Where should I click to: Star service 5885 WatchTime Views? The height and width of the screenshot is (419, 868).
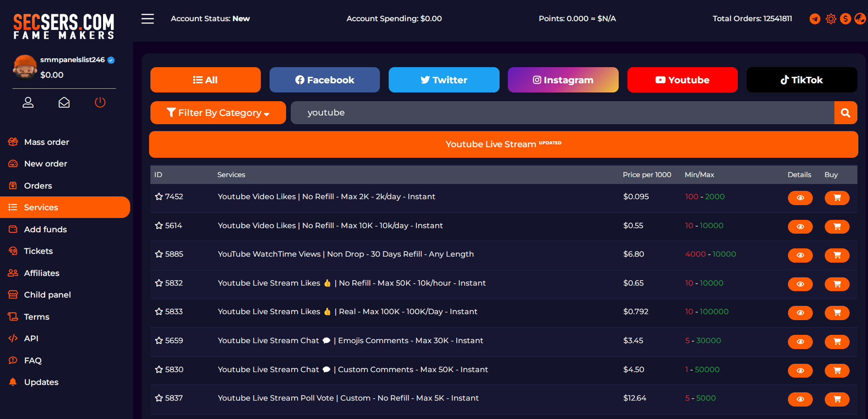(x=159, y=254)
